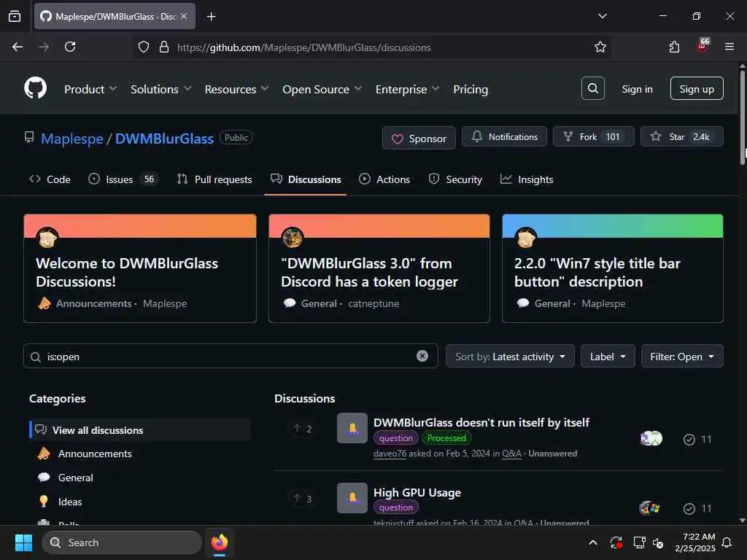Show hidden system tray icons
This screenshot has height=560, width=747.
point(593,542)
